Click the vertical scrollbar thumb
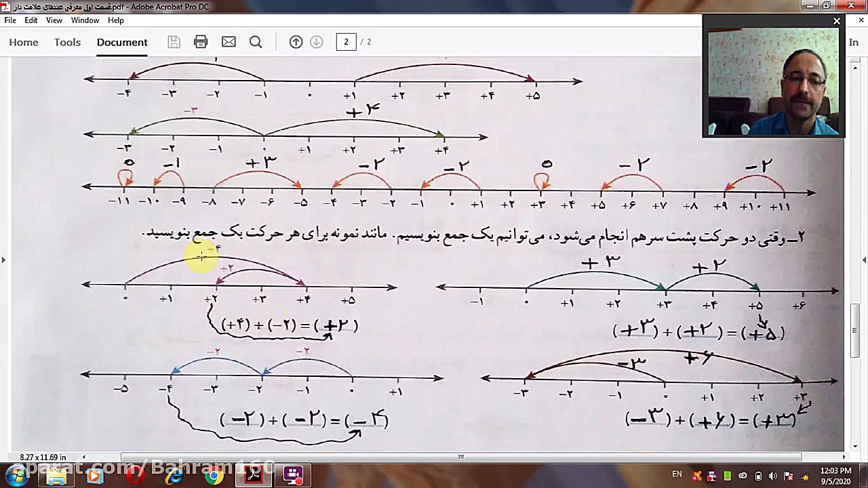Viewport: 868px width, 488px height. pos(856,331)
